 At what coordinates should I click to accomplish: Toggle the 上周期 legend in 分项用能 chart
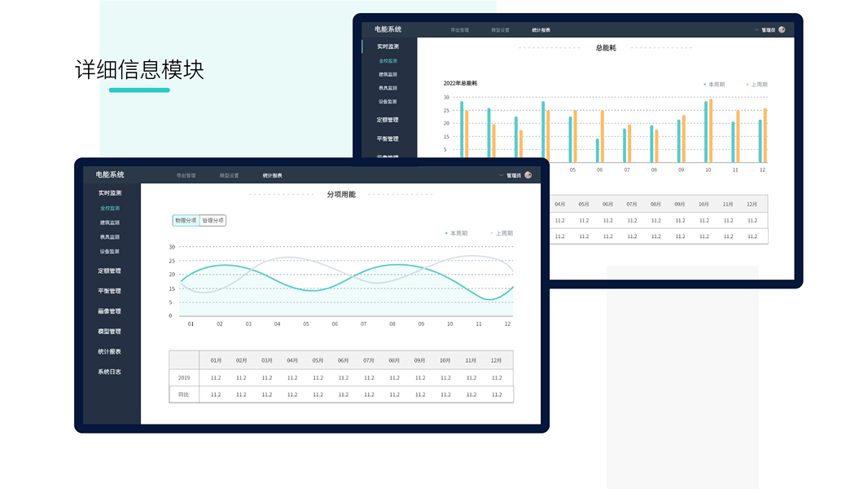coord(502,233)
